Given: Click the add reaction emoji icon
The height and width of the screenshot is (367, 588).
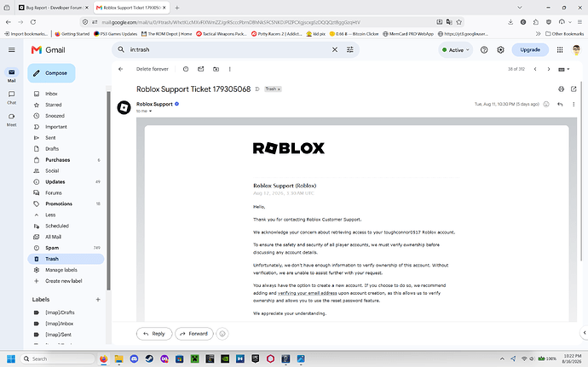Looking at the screenshot, I should tap(546, 104).
